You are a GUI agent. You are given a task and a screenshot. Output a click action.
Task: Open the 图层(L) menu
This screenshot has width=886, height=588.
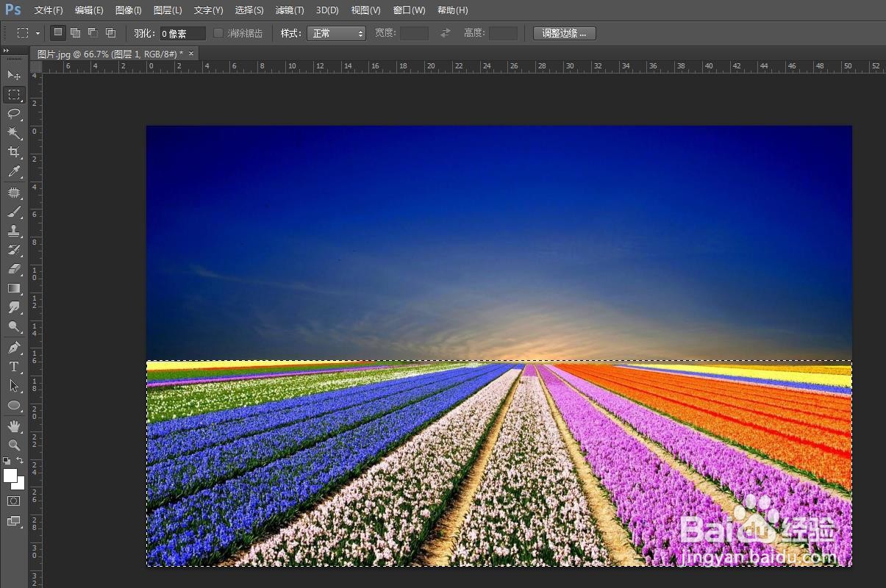coord(168,10)
